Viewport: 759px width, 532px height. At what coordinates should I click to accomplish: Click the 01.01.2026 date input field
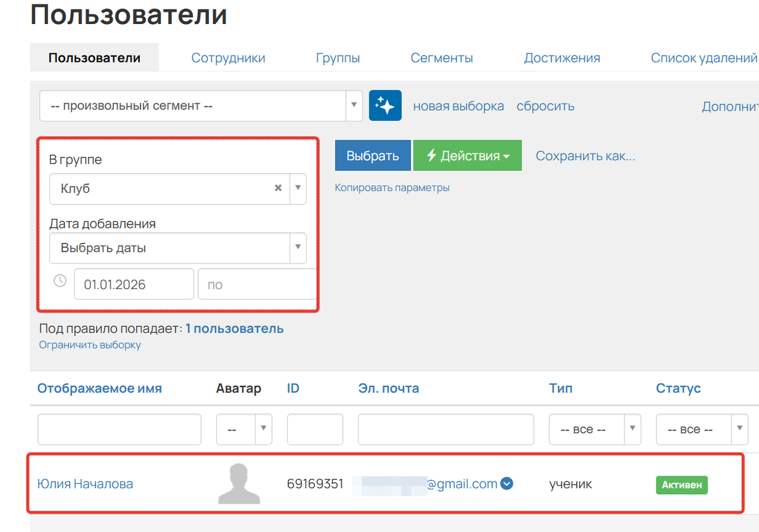pos(133,284)
